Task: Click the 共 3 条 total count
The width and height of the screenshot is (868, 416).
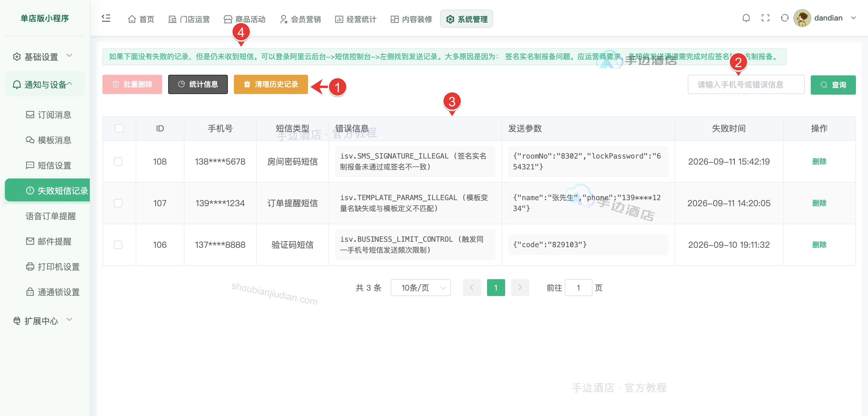Action: tap(368, 288)
